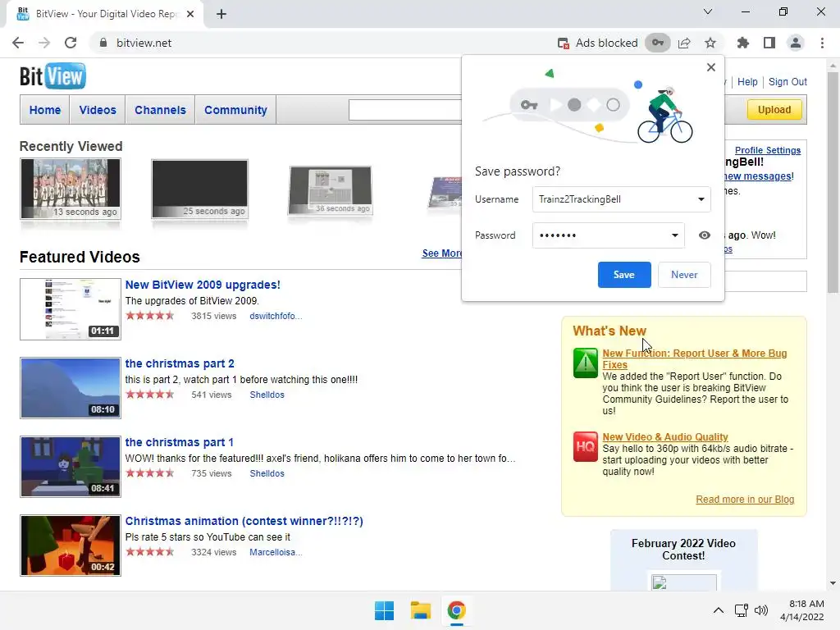
Task: Open the christmas part 1 title
Action: tap(179, 442)
